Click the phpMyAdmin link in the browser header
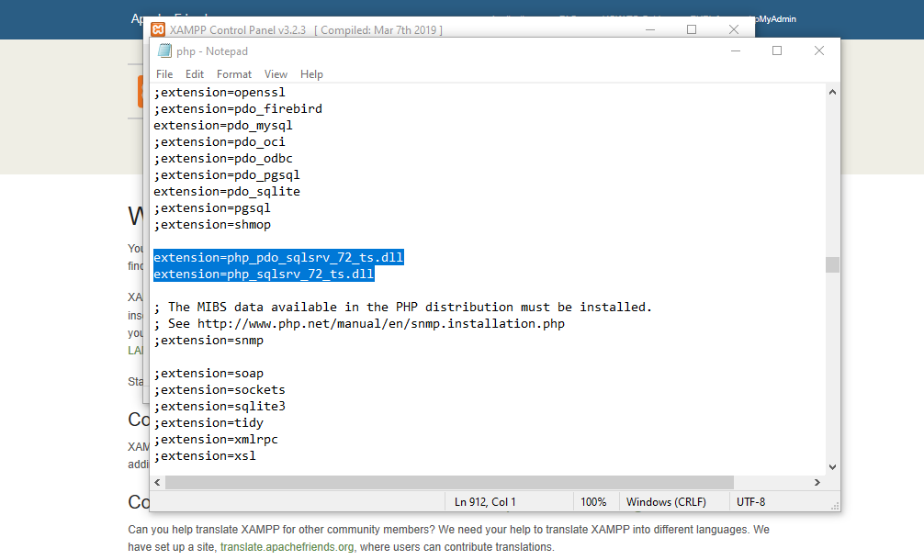Image resolution: width=924 pixels, height=560 pixels. pyautogui.click(x=775, y=19)
